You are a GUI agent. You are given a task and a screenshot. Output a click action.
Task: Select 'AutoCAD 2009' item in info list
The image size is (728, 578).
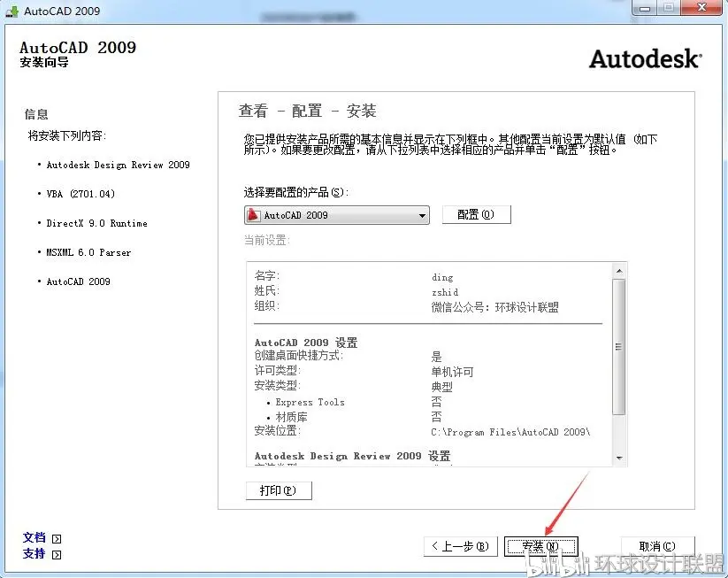tap(78, 281)
